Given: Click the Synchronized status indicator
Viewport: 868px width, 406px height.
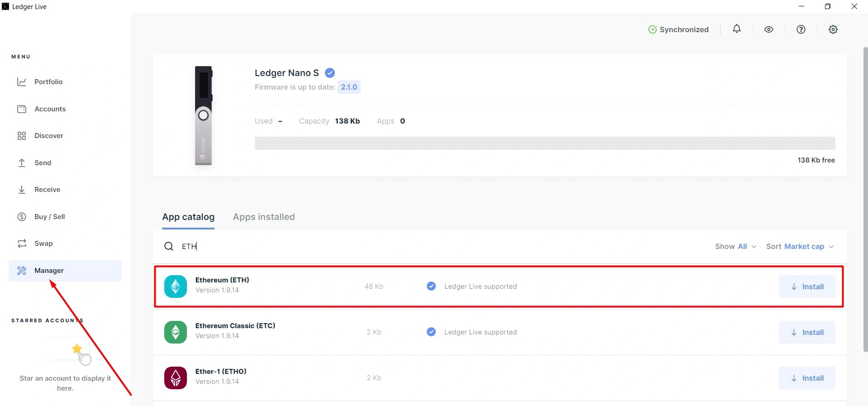Looking at the screenshot, I should (678, 29).
